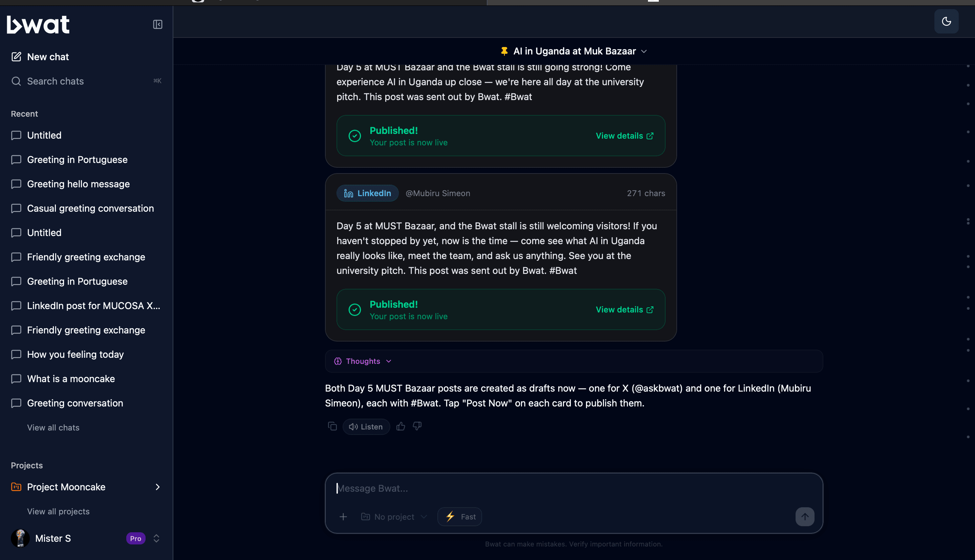Click View all chats link
975x560 pixels.
pyautogui.click(x=53, y=428)
